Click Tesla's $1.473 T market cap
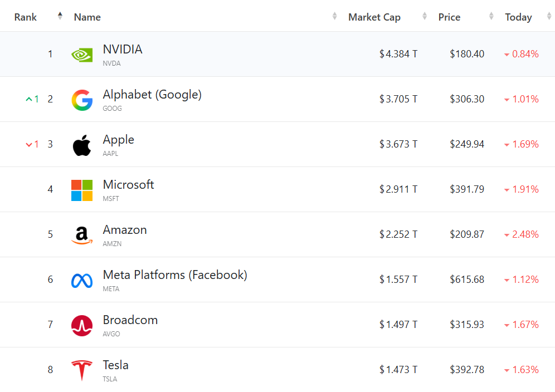 tap(398, 370)
